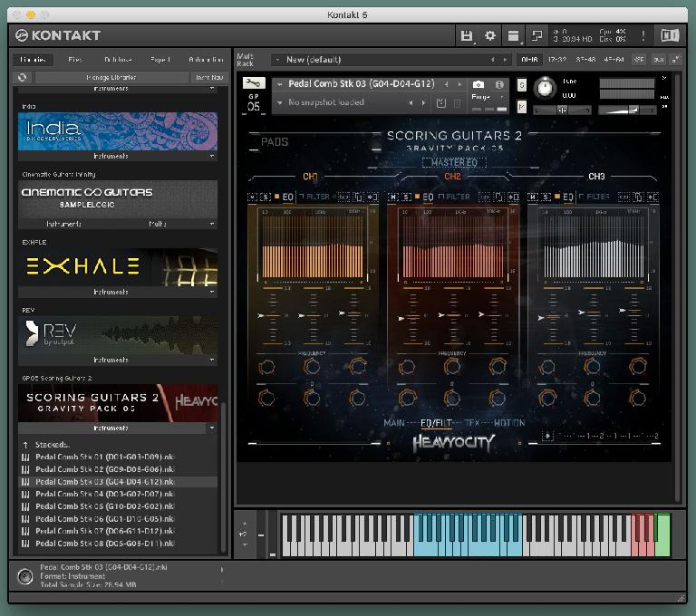Click the Info pane speaker icon

pyautogui.click(x=25, y=576)
